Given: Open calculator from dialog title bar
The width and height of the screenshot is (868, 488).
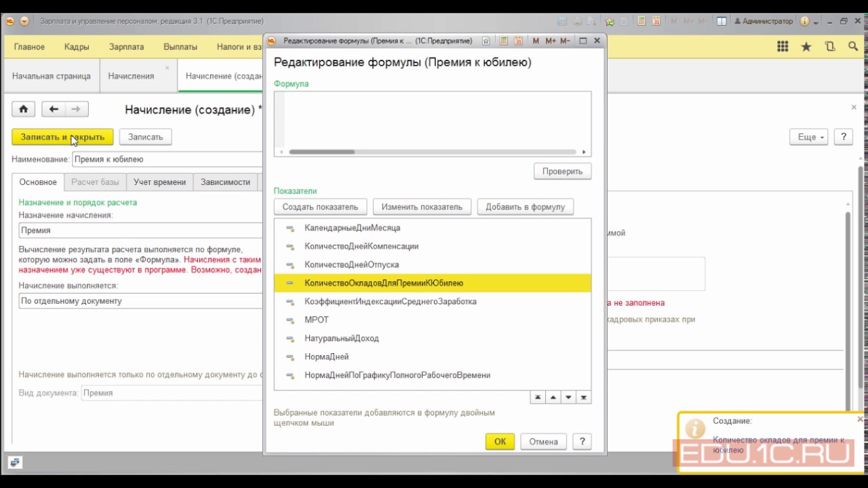Looking at the screenshot, I should [x=503, y=41].
